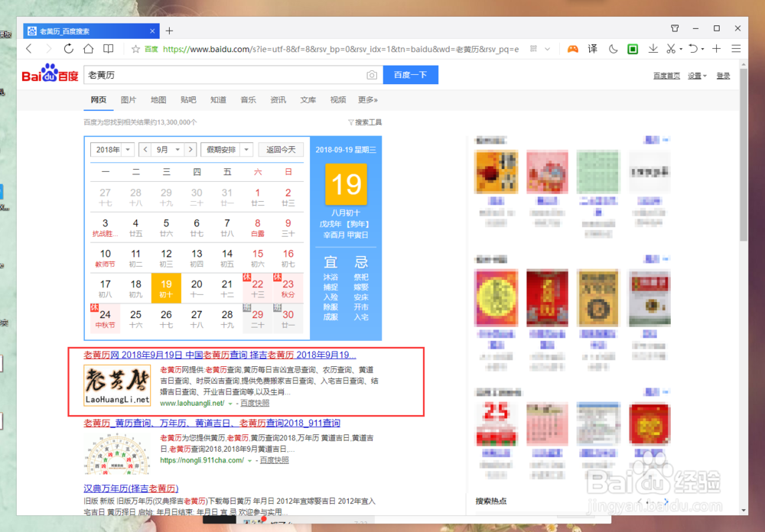Image resolution: width=765 pixels, height=532 pixels.
Task: Switch to 知道 search tab
Action: point(218,99)
